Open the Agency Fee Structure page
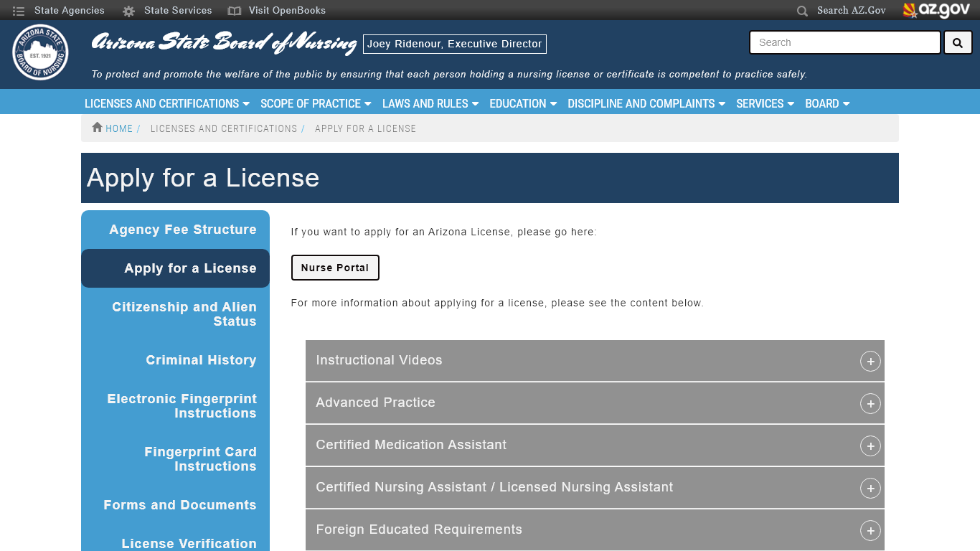 pyautogui.click(x=182, y=229)
